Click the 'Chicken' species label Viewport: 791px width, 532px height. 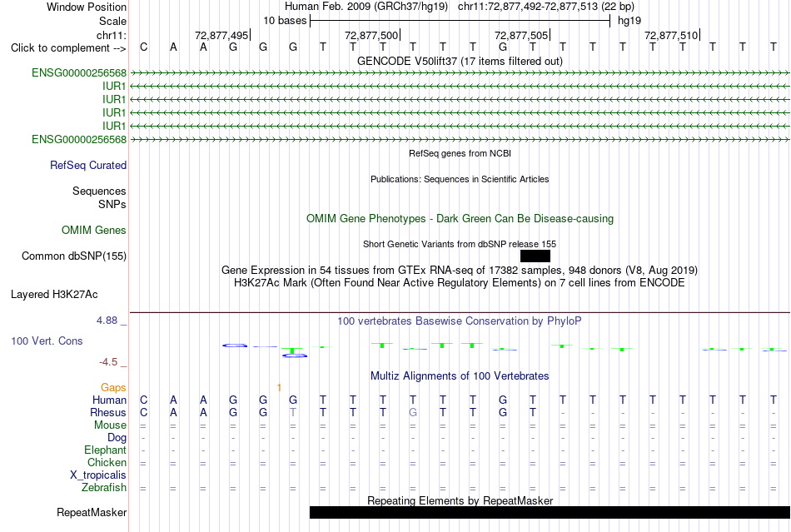click(x=107, y=462)
